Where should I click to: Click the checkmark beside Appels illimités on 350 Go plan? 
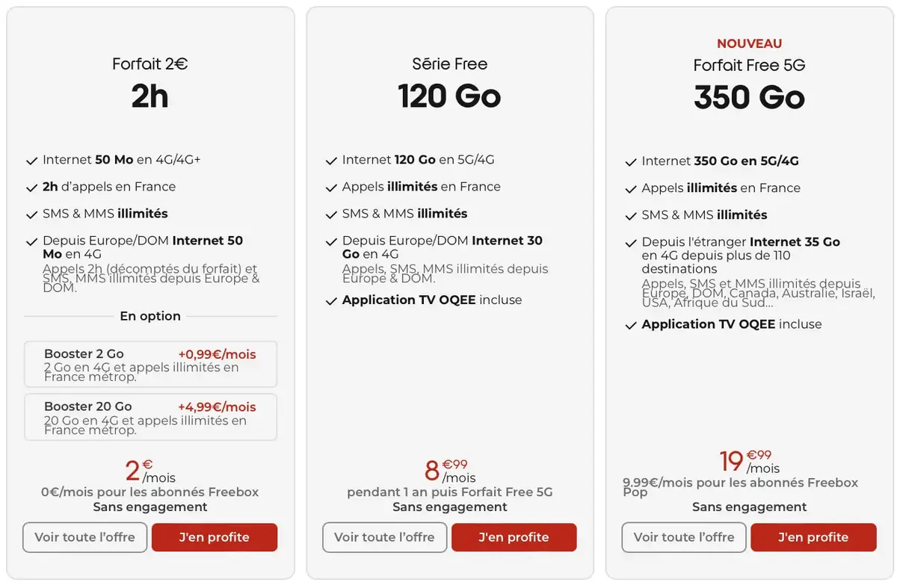630,188
